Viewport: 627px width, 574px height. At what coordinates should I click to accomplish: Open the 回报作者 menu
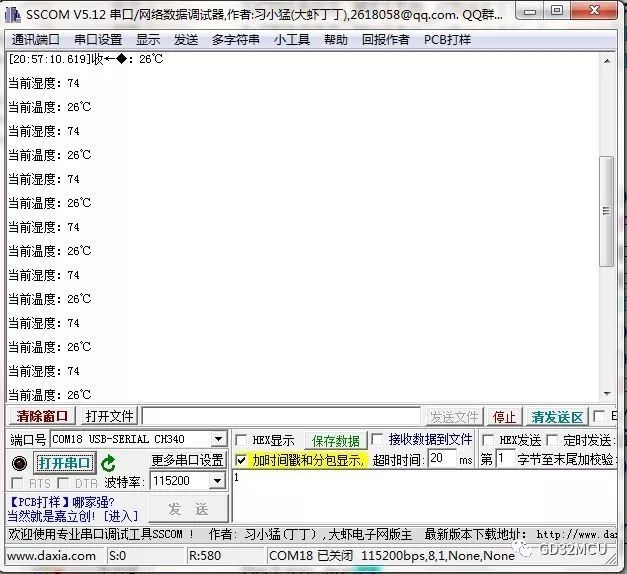pyautogui.click(x=385, y=40)
